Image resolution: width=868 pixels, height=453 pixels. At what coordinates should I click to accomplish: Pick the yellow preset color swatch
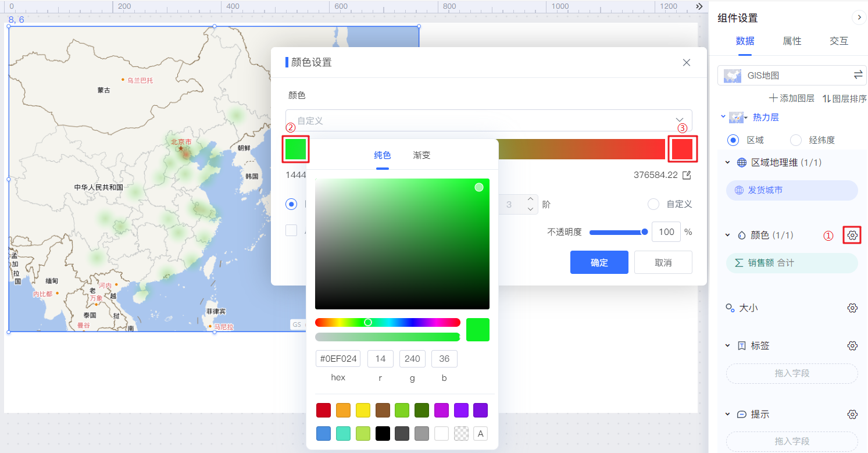pos(363,410)
